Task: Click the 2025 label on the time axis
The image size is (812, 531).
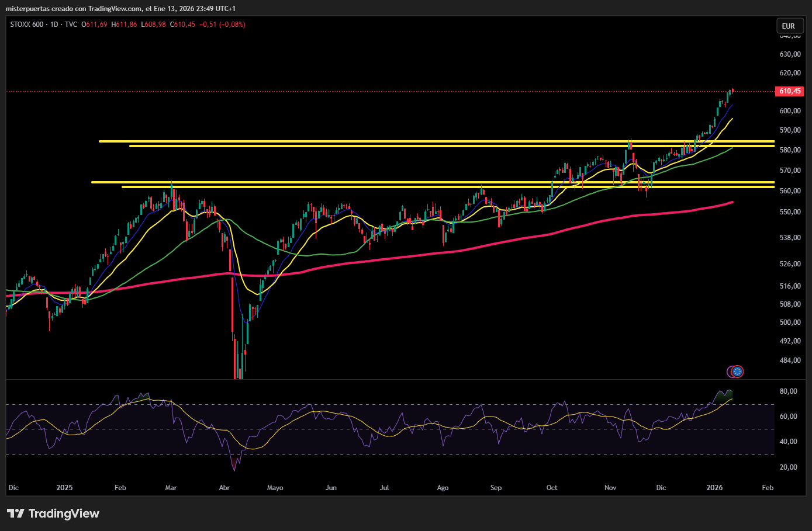Action: pyautogui.click(x=64, y=488)
